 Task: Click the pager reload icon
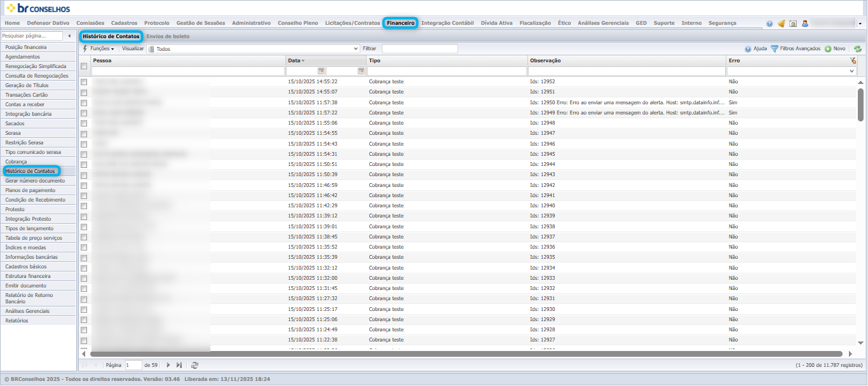click(x=194, y=365)
